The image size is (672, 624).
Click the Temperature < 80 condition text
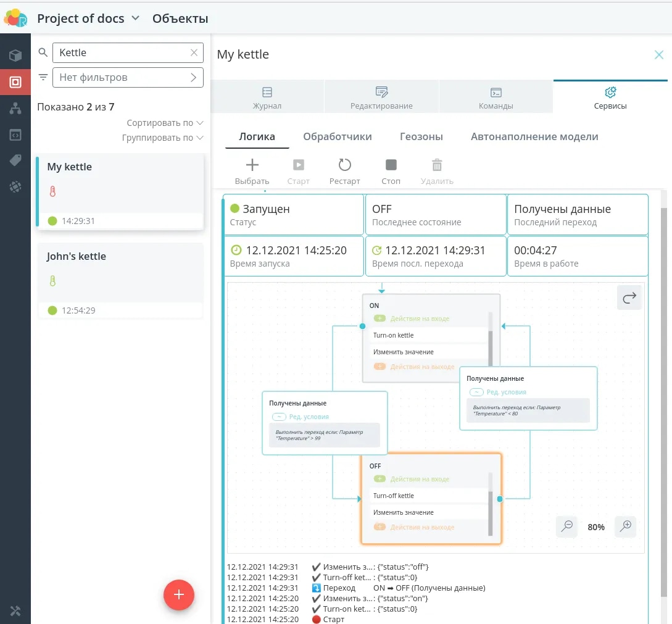[528, 410]
